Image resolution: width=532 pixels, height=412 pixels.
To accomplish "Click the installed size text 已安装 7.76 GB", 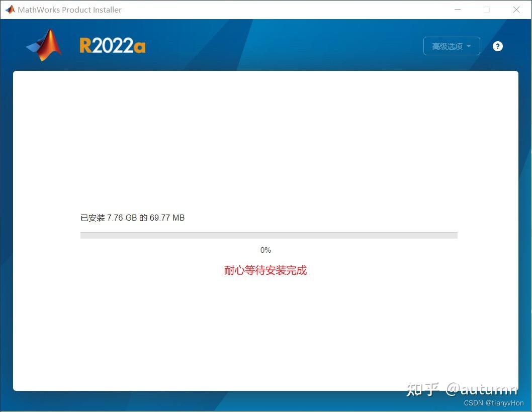I will pyautogui.click(x=132, y=218).
